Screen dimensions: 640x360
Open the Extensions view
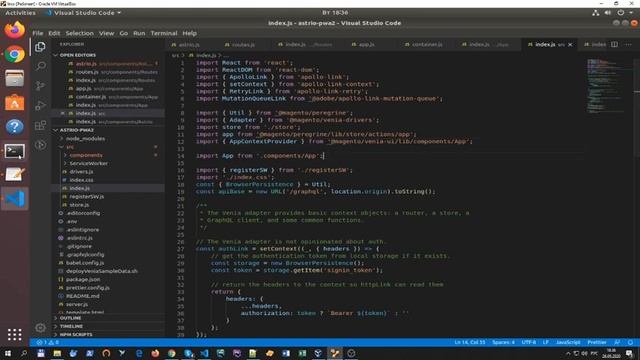[x=40, y=125]
